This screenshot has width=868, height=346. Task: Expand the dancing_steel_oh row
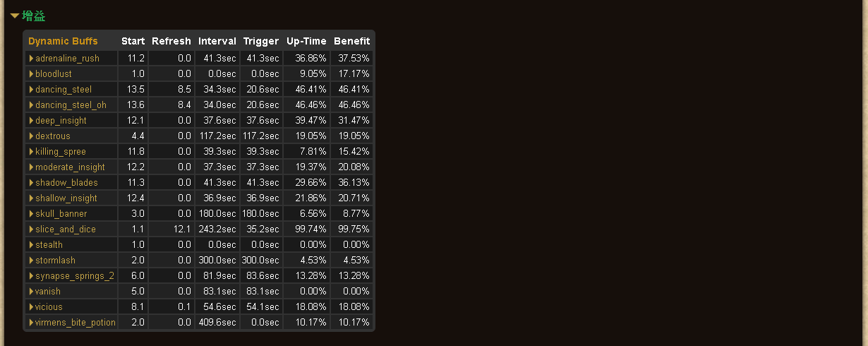click(71, 105)
